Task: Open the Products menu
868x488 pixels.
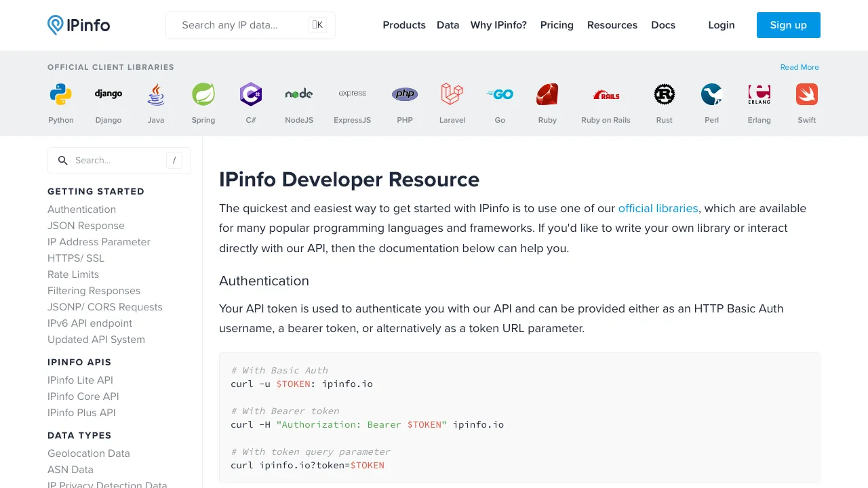Action: pyautogui.click(x=404, y=25)
